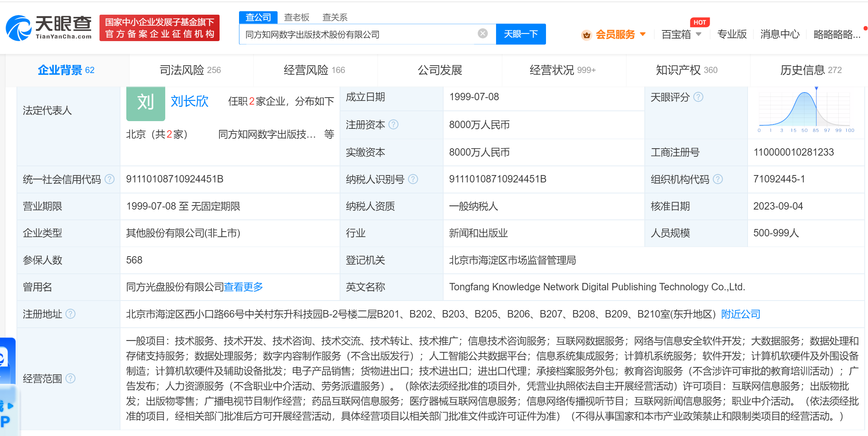Image resolution: width=868 pixels, height=436 pixels.
Task: Click the red national fund banner
Action: [159, 28]
